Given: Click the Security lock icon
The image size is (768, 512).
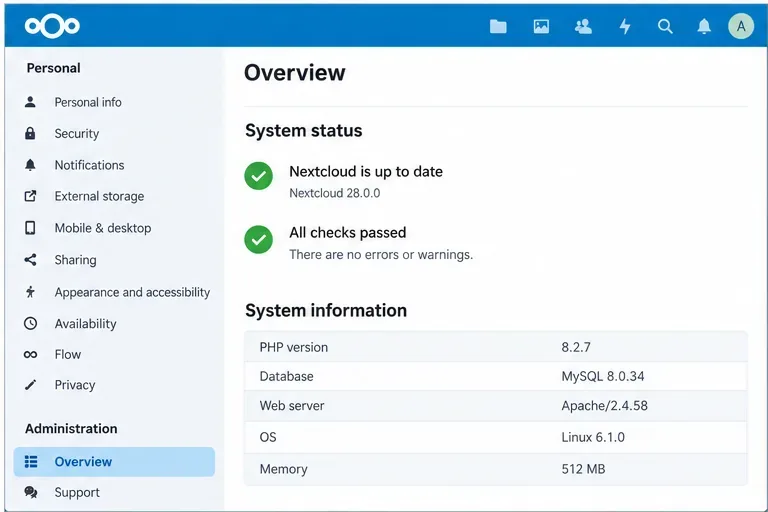Looking at the screenshot, I should (x=30, y=133).
